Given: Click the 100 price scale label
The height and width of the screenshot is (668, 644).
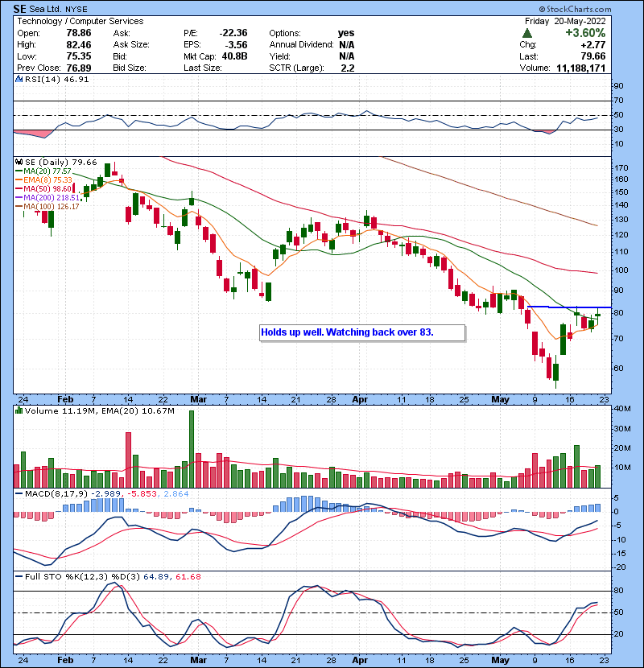Looking at the screenshot, I should pos(621,270).
